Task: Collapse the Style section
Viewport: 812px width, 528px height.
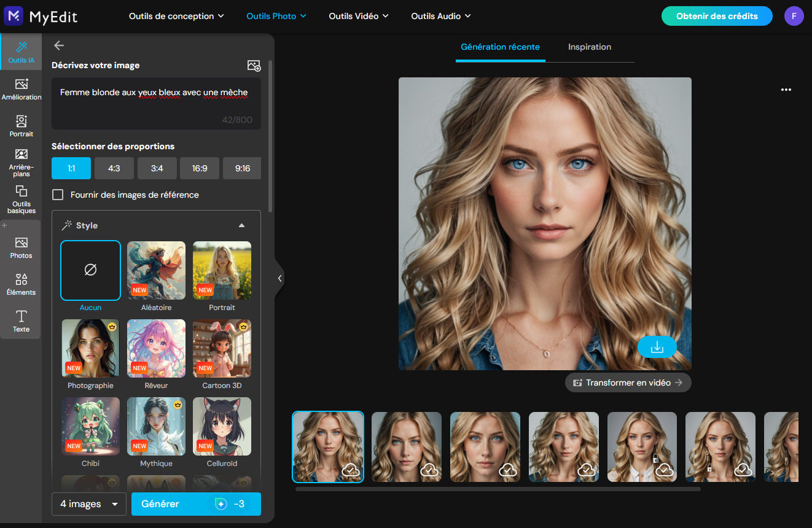Action: [242, 225]
